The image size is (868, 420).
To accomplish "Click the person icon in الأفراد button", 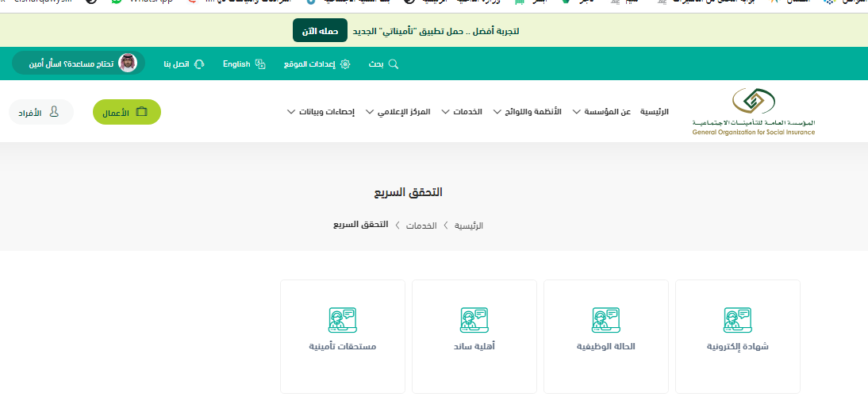I will point(54,112).
